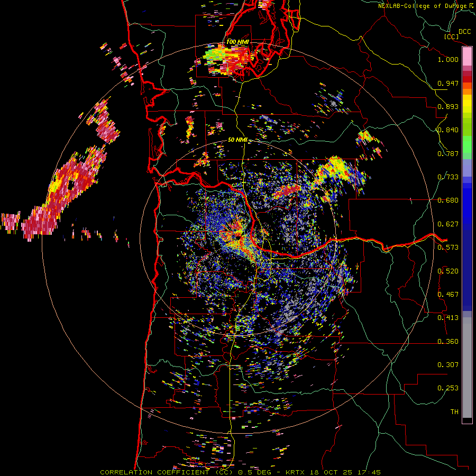Click the DCC label above the legend

(464, 32)
